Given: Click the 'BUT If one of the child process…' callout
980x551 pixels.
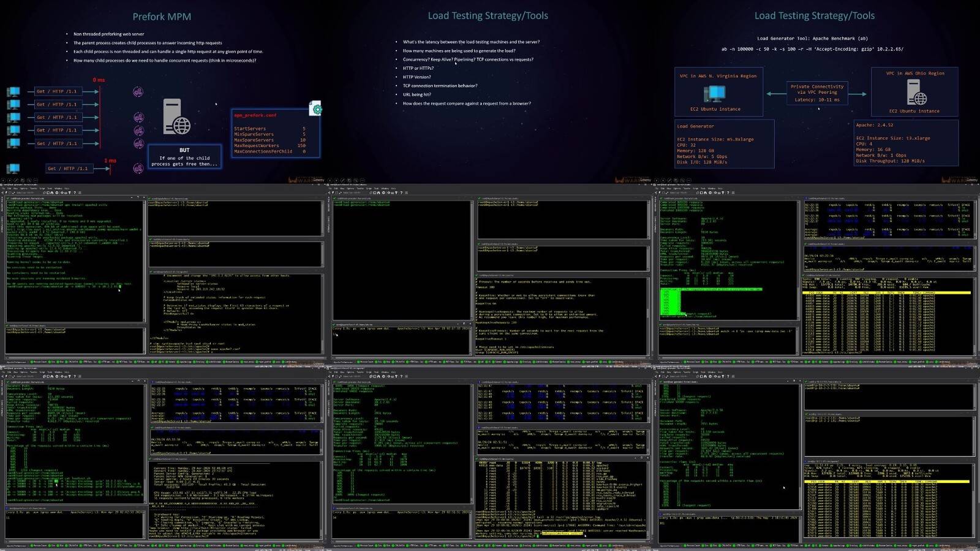Looking at the screenshot, I should pos(184,157).
